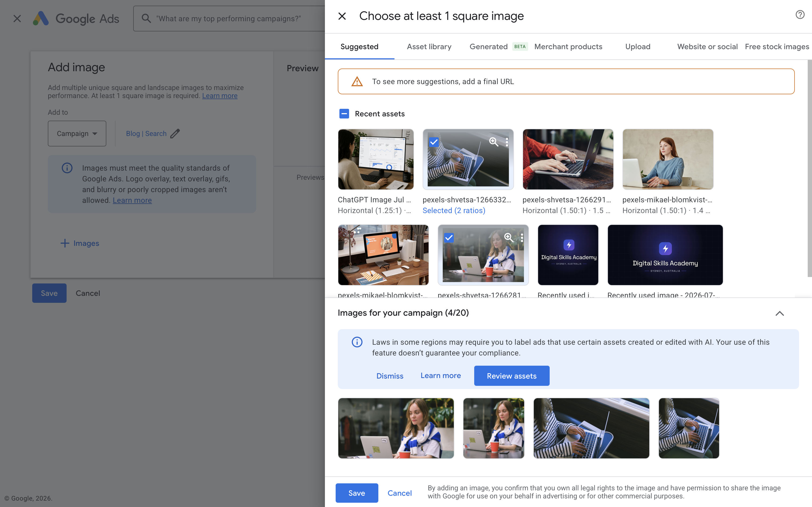This screenshot has width=812, height=507.
Task: Edit the Blog | Search campaign with pencil
Action: click(175, 134)
